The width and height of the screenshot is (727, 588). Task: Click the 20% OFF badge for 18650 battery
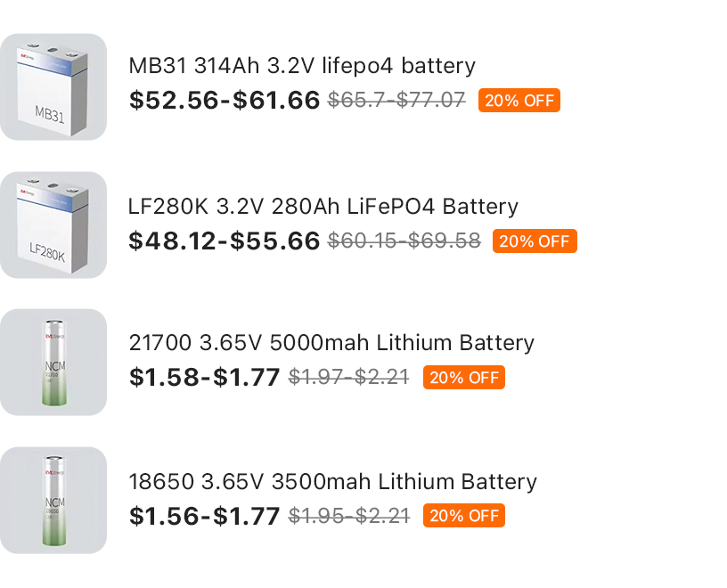(x=463, y=516)
